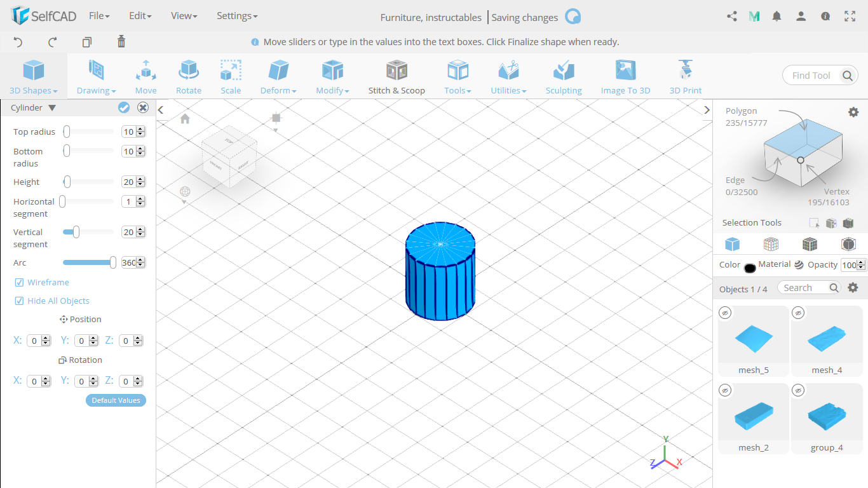
Task: Click the search magnifier in Find Tool
Action: pyautogui.click(x=848, y=76)
